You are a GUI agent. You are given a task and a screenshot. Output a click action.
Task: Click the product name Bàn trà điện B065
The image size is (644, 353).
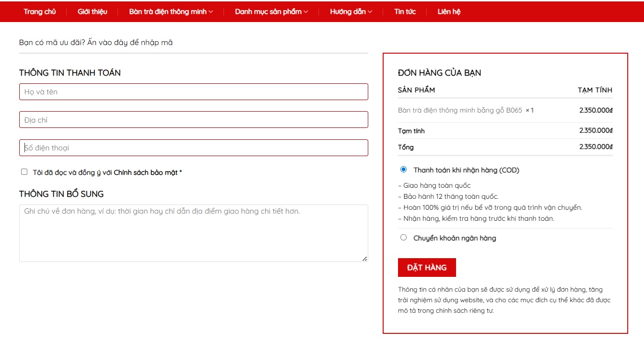460,111
